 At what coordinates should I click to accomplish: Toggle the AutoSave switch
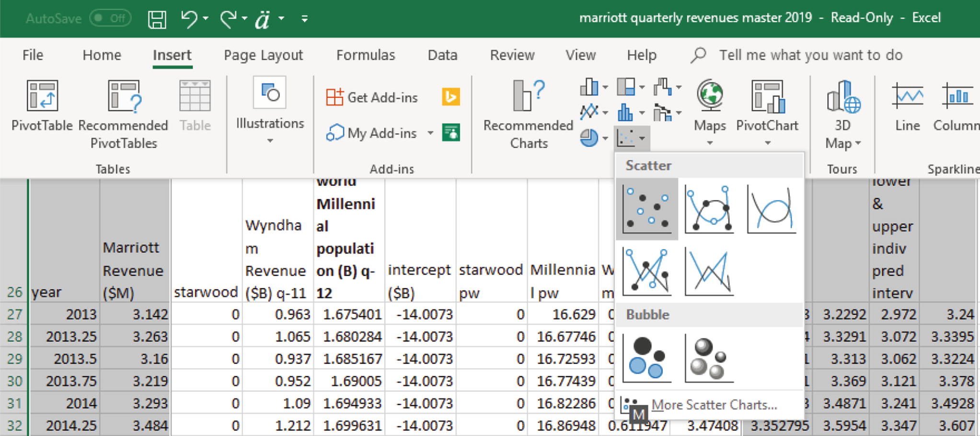(111, 18)
